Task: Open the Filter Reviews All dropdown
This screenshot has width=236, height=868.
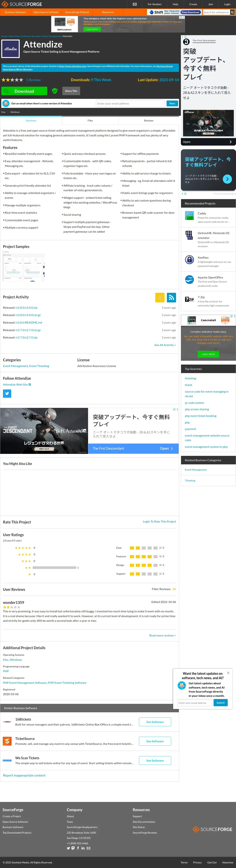Action: click(x=174, y=589)
